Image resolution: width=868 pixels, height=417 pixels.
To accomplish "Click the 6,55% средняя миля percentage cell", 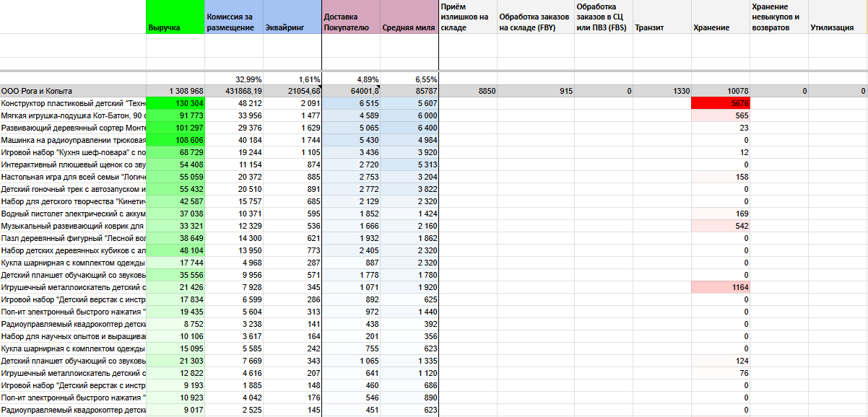I will (x=409, y=79).
